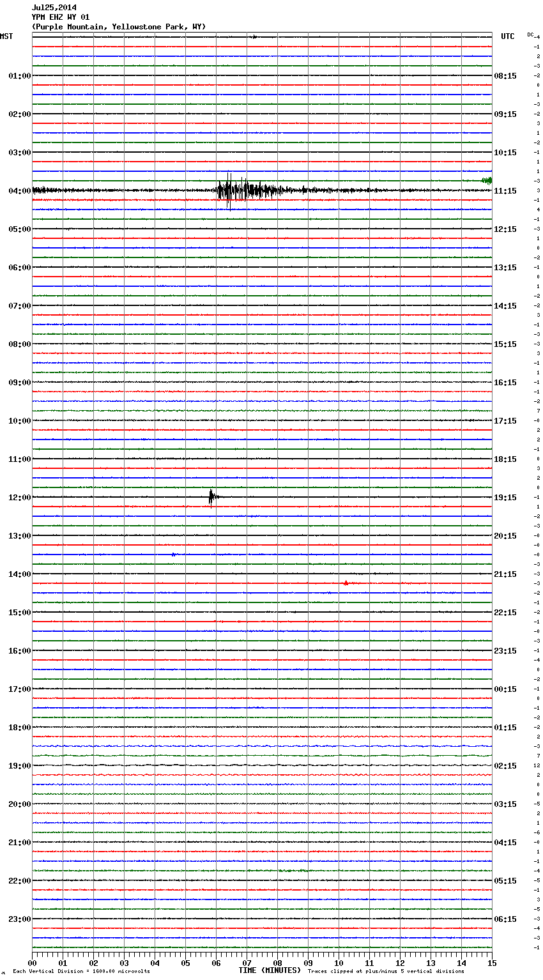Click the 01:15 UTC time label
The image size is (543, 980).
pos(505,728)
